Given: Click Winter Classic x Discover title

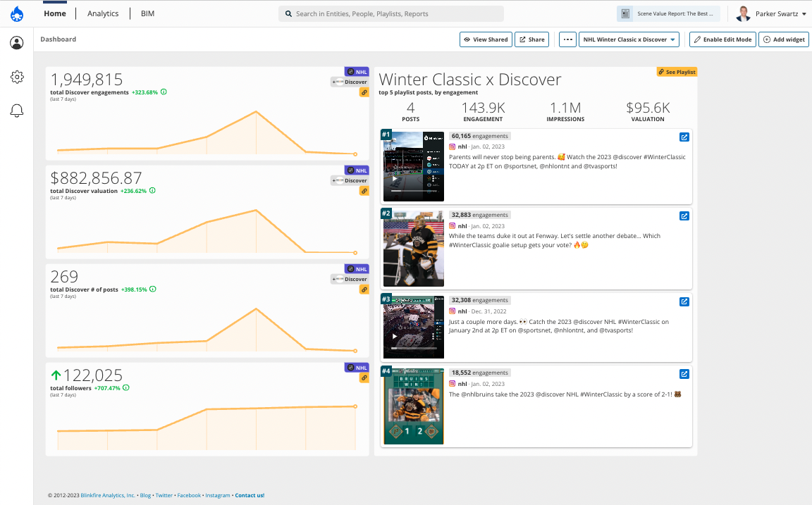Looking at the screenshot, I should coord(469,80).
